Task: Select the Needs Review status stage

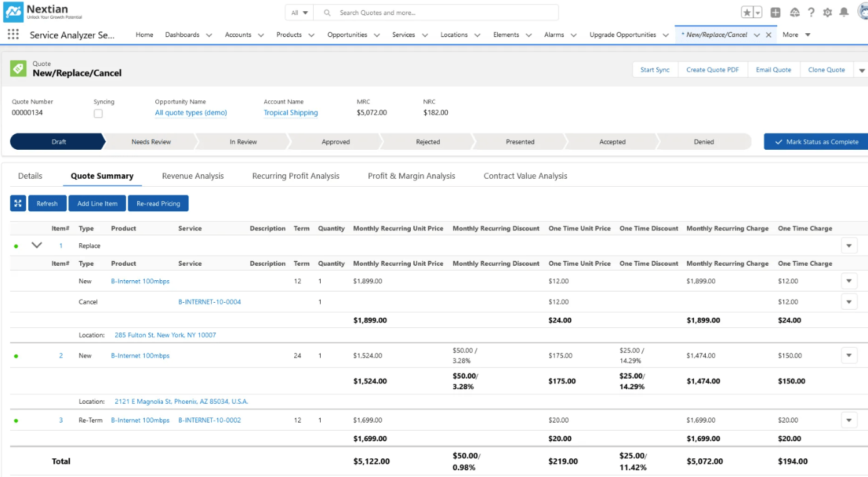Action: pyautogui.click(x=151, y=142)
